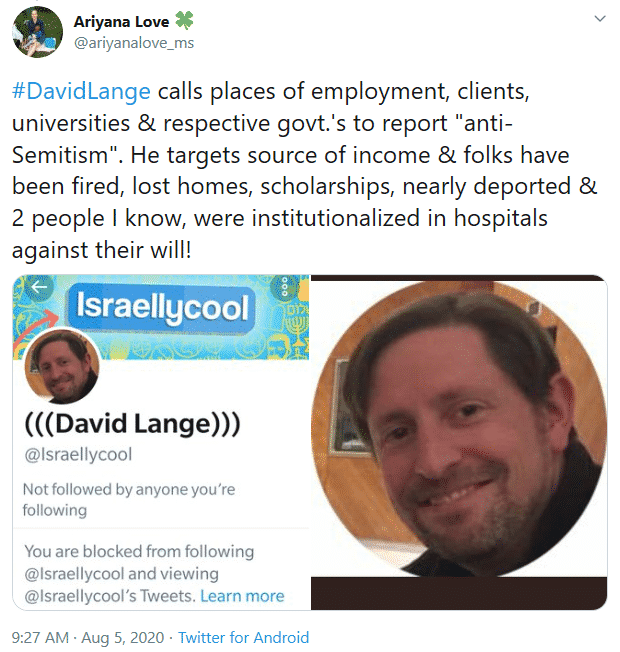The image size is (620, 652).
Task: Open Ariyana Love's profile avatar
Action: pos(37,32)
